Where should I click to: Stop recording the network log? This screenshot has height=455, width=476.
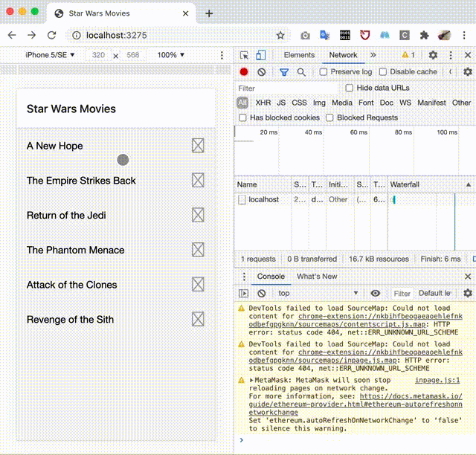click(244, 72)
